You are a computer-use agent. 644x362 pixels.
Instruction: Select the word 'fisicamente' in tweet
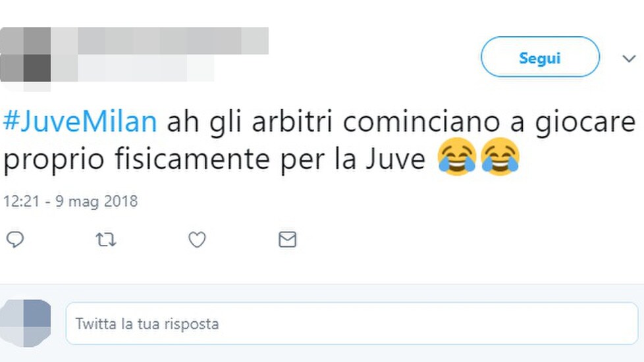(x=192, y=159)
